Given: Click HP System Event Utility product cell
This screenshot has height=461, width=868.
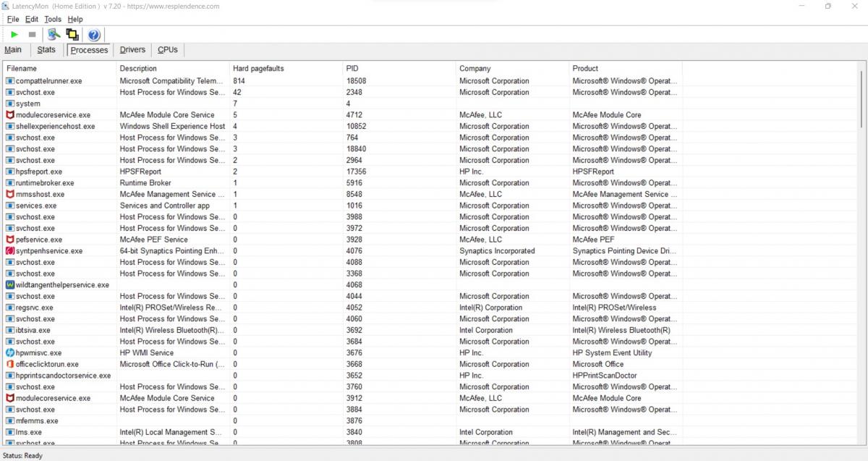Looking at the screenshot, I should click(612, 352).
